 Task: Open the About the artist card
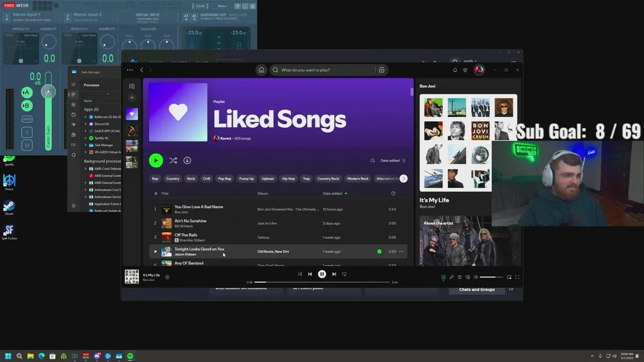455,241
